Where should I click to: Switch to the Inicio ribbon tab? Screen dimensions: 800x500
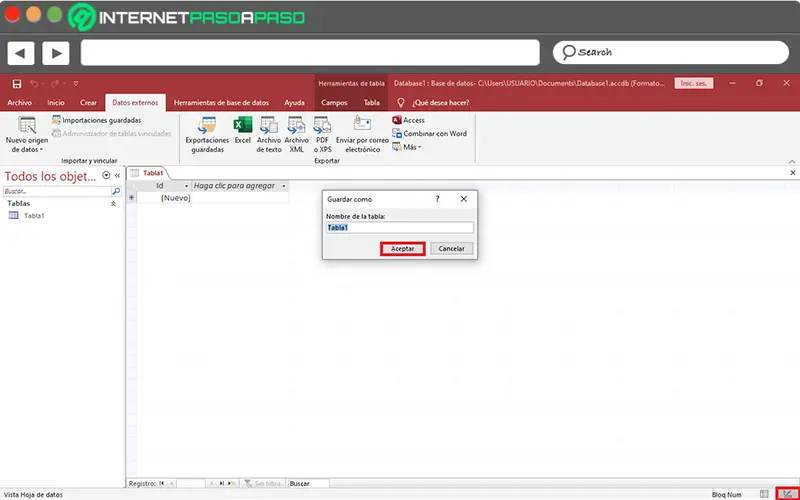[x=56, y=103]
